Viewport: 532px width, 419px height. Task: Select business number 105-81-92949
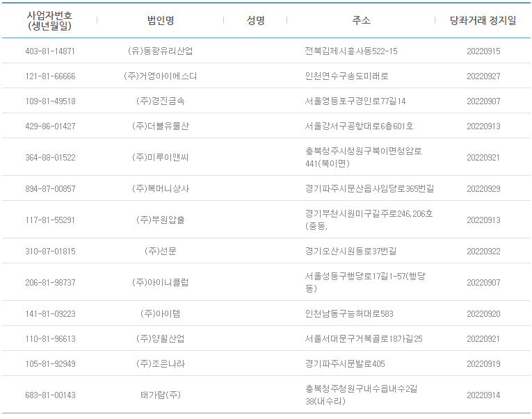(x=50, y=363)
